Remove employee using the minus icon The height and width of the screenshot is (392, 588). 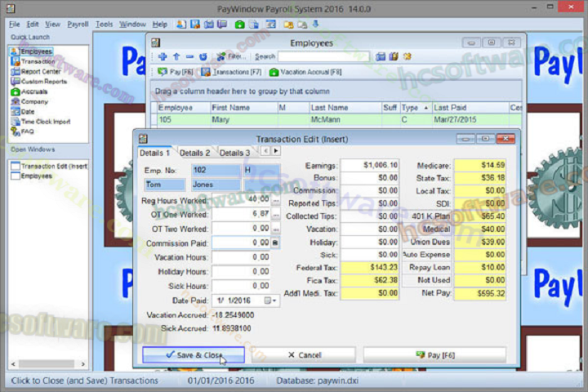pyautogui.click(x=189, y=56)
